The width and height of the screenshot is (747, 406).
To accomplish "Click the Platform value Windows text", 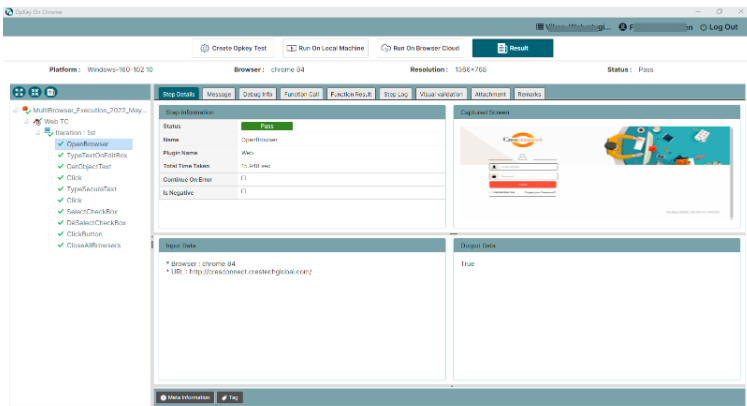I will (x=120, y=70).
